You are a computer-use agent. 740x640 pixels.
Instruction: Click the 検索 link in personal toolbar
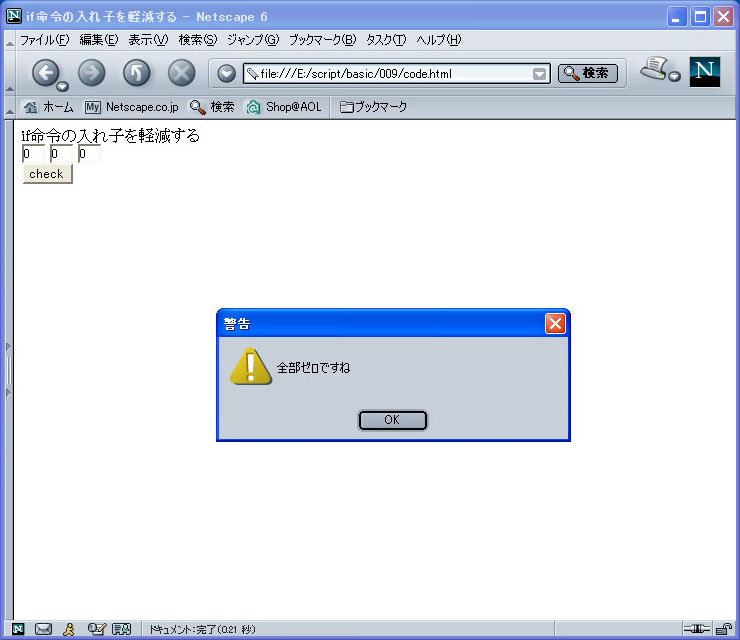click(x=212, y=107)
